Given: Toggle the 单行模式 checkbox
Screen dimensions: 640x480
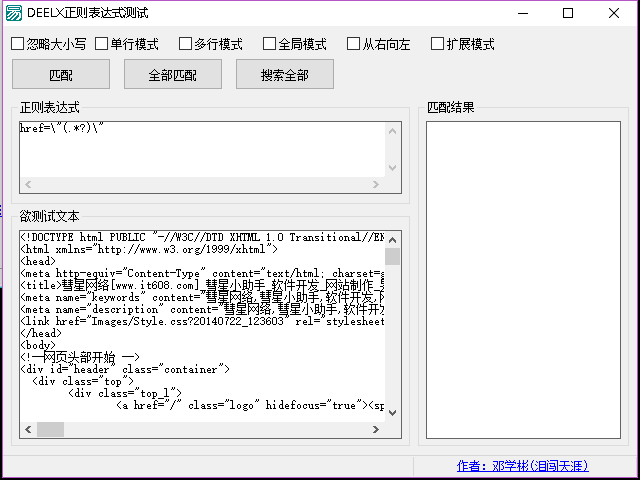Looking at the screenshot, I should [x=127, y=44].
